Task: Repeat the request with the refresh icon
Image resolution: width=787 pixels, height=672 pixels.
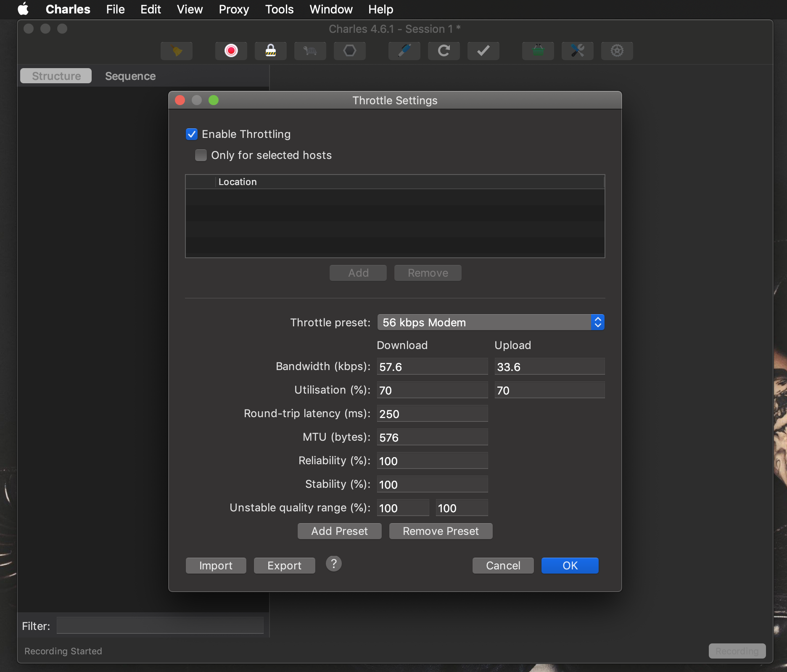Action: pos(444,51)
